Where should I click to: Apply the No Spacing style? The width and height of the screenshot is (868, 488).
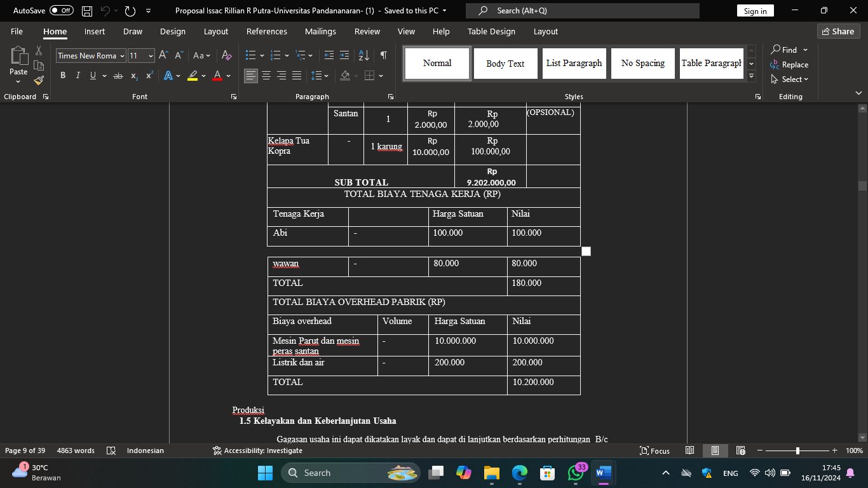coord(643,64)
